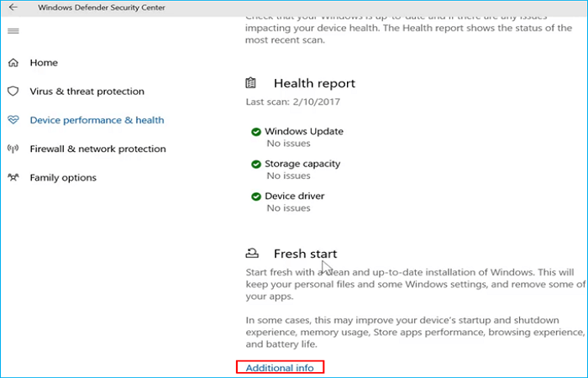Select Device performance & health text
Screen dimensions: 588x378
coord(97,120)
